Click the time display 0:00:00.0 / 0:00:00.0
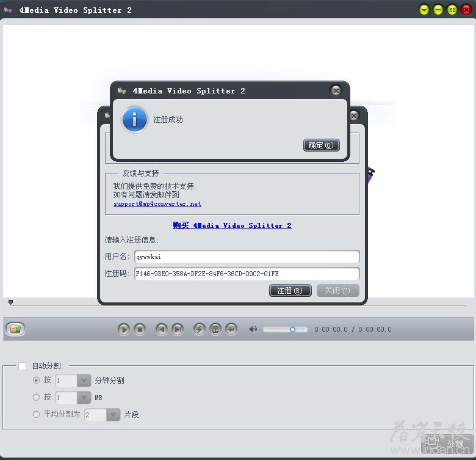 coord(353,329)
